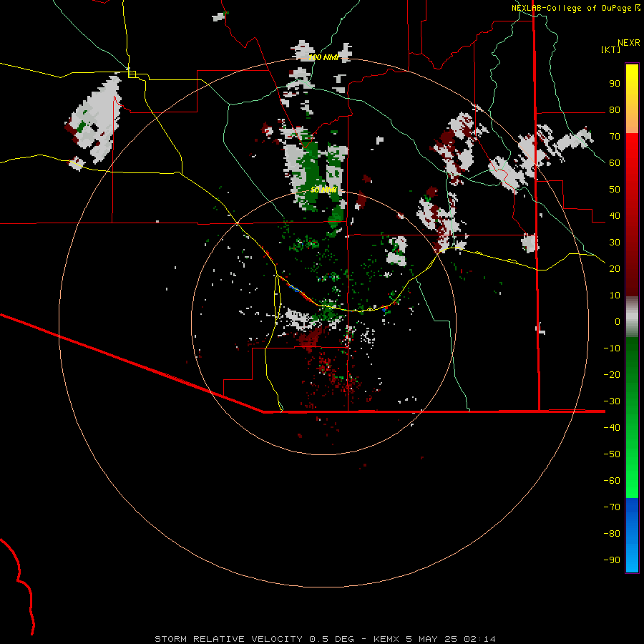644x644 pixels.
Task: Click the gray zero-velocity segment of the color bar
Action: coord(632,317)
